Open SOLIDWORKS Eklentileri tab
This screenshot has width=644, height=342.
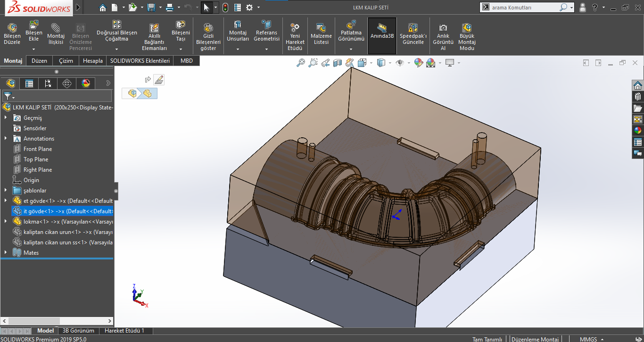point(140,61)
